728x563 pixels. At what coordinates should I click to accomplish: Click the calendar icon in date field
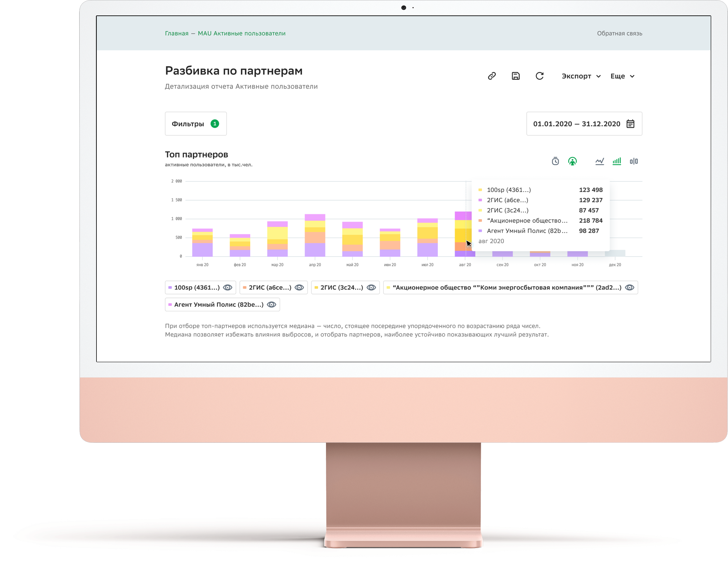coord(630,124)
